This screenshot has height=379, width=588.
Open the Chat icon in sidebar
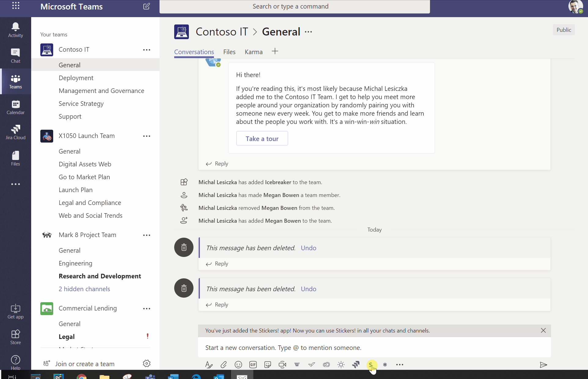click(15, 55)
